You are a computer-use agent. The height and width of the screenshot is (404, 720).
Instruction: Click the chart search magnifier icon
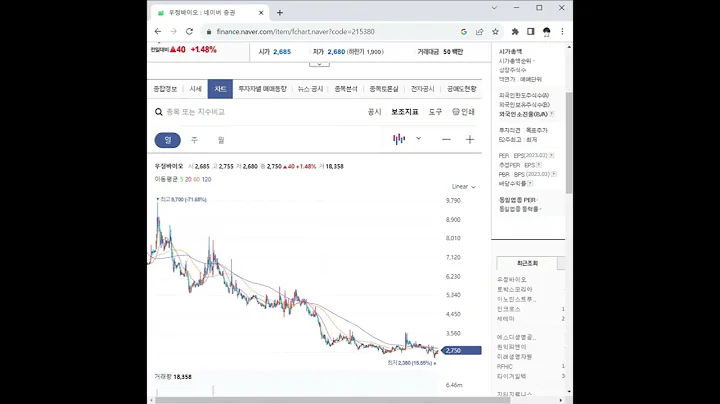pos(158,112)
